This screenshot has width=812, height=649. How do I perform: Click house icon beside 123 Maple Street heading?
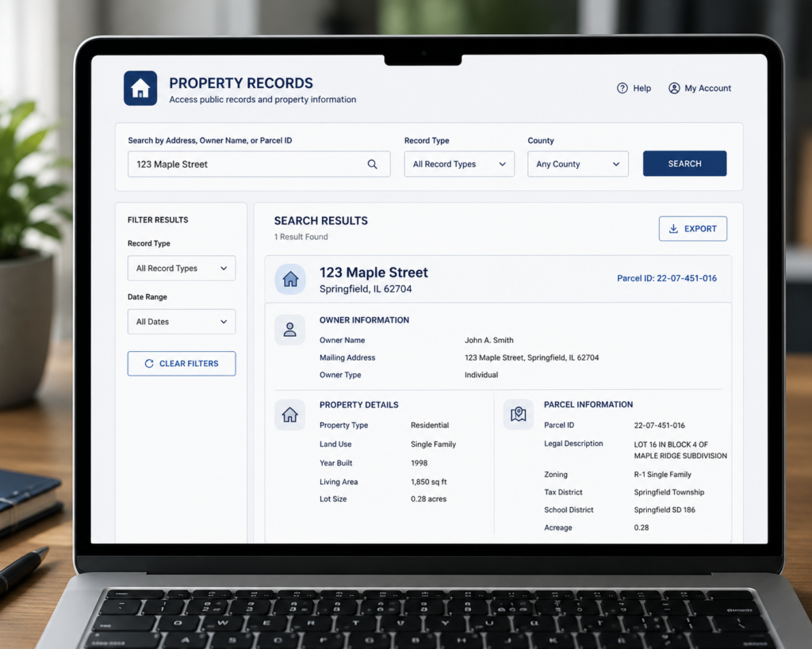click(290, 279)
